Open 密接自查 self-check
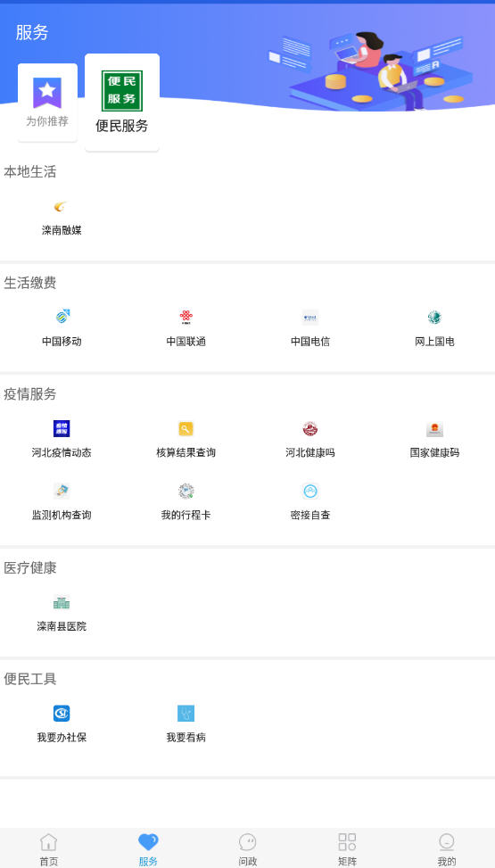The image size is (495, 868). pos(310,491)
